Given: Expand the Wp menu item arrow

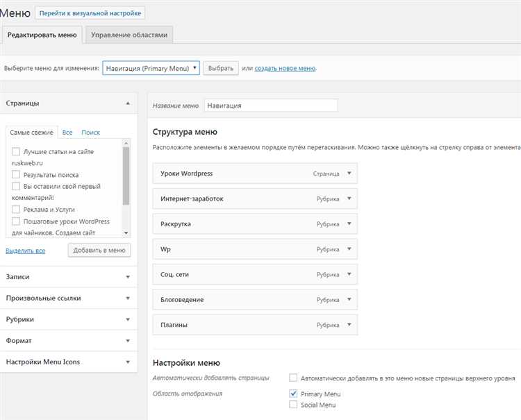Looking at the screenshot, I should [349, 249].
